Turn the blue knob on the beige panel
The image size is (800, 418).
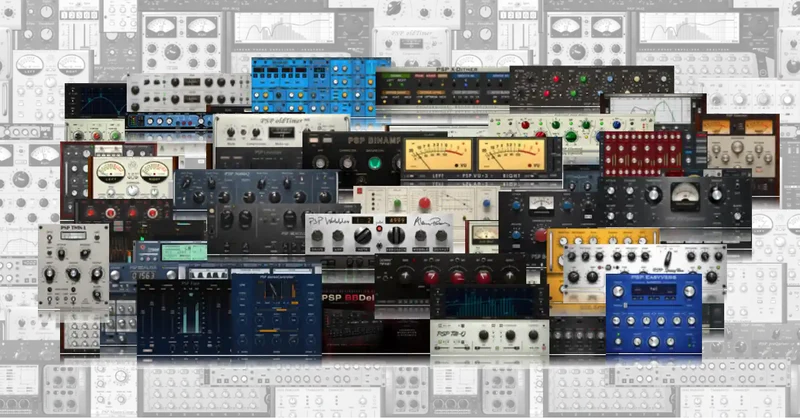click(486, 204)
